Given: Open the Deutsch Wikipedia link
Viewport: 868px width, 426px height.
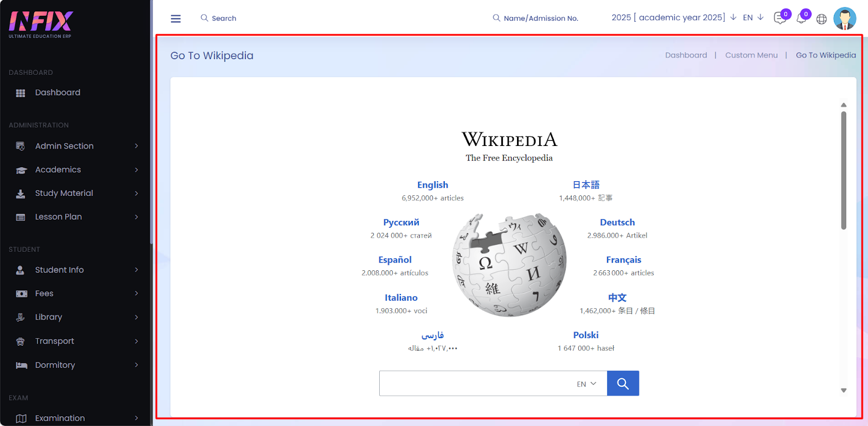Looking at the screenshot, I should [x=617, y=222].
